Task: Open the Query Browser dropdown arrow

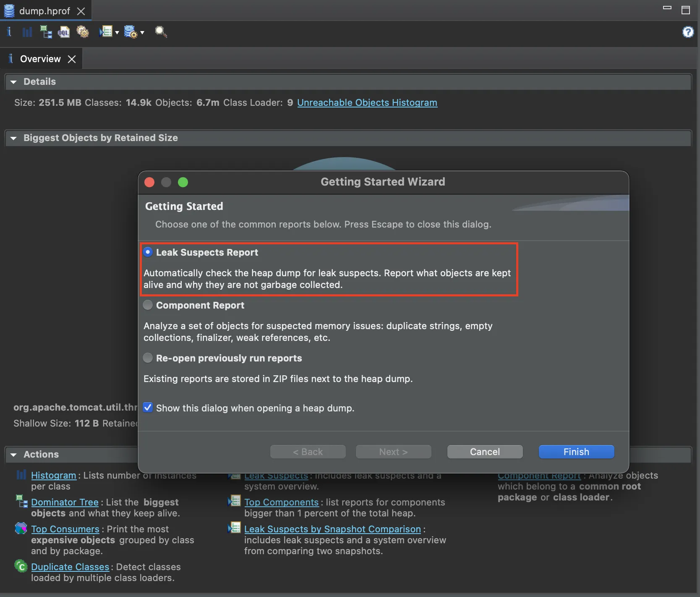Action: (142, 33)
